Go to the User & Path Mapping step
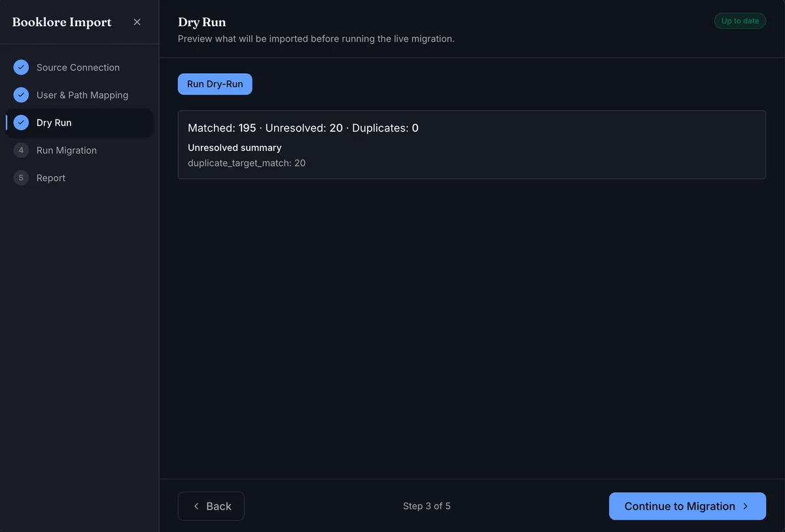Viewport: 785px width, 532px height. coord(82,95)
